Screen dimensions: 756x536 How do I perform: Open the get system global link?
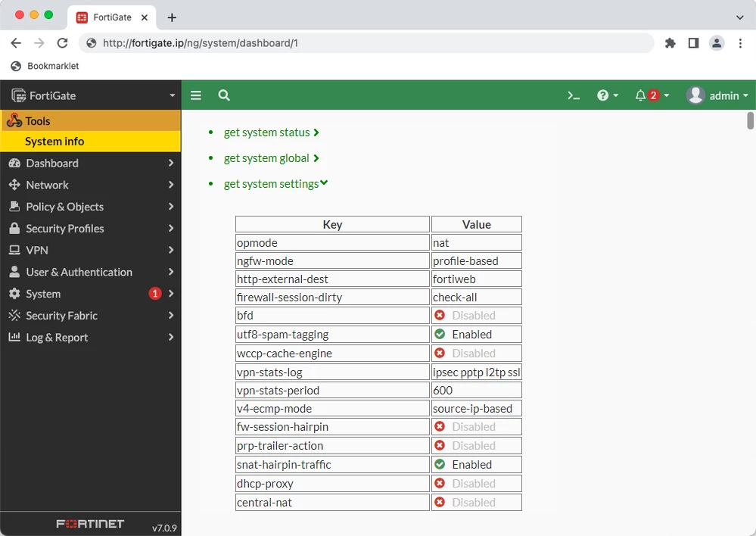click(271, 158)
